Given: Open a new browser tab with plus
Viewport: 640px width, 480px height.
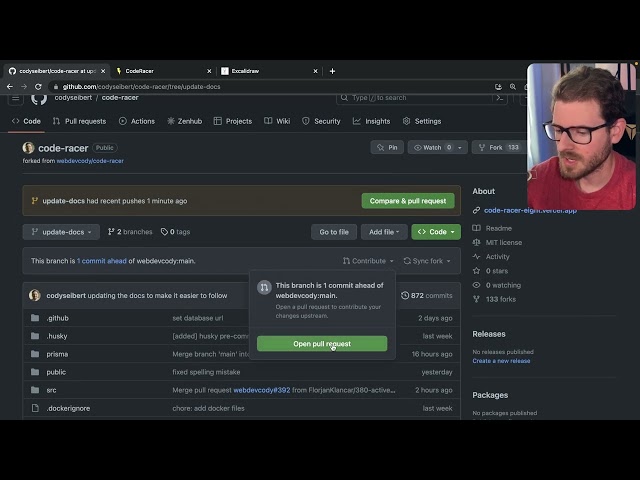Looking at the screenshot, I should point(332,71).
